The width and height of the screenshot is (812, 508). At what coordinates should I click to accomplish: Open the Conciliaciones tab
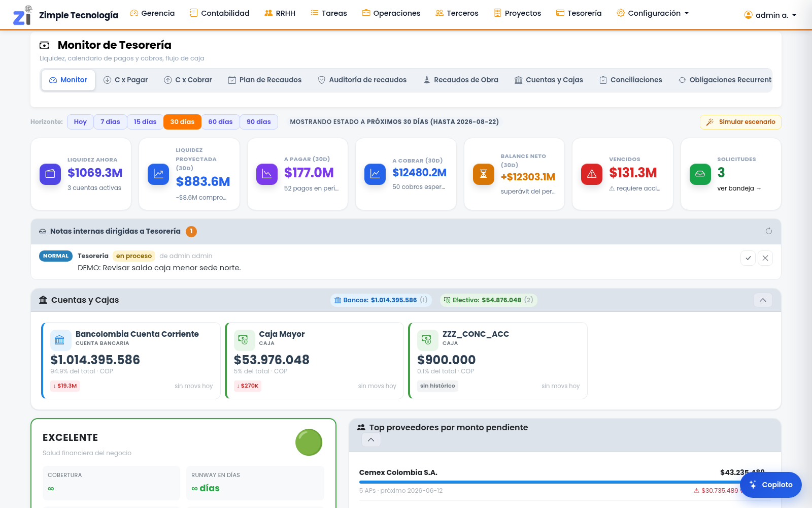coord(631,80)
